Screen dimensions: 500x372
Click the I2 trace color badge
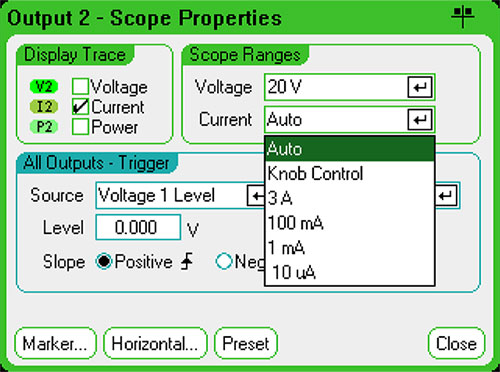[x=44, y=107]
